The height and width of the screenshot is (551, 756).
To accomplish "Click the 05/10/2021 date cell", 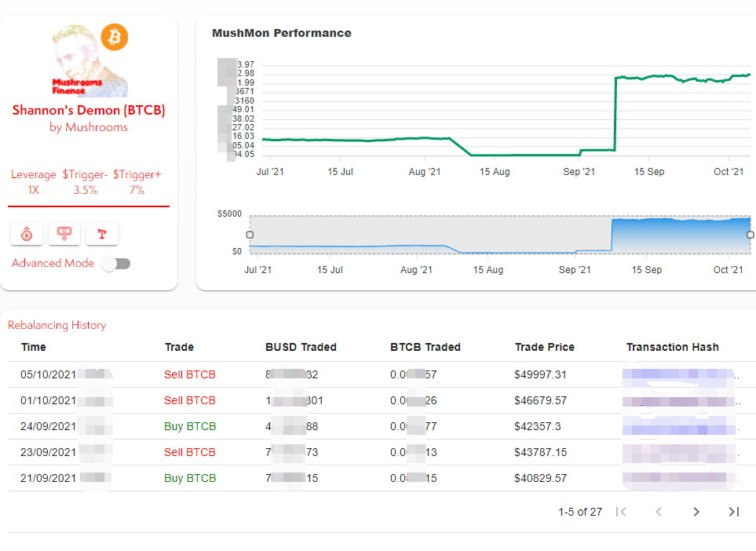I will click(x=48, y=374).
